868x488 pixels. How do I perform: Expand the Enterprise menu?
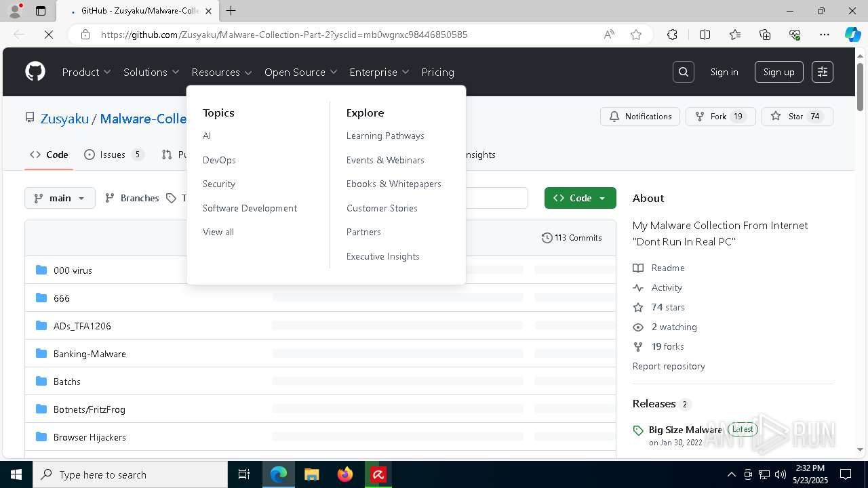(379, 72)
